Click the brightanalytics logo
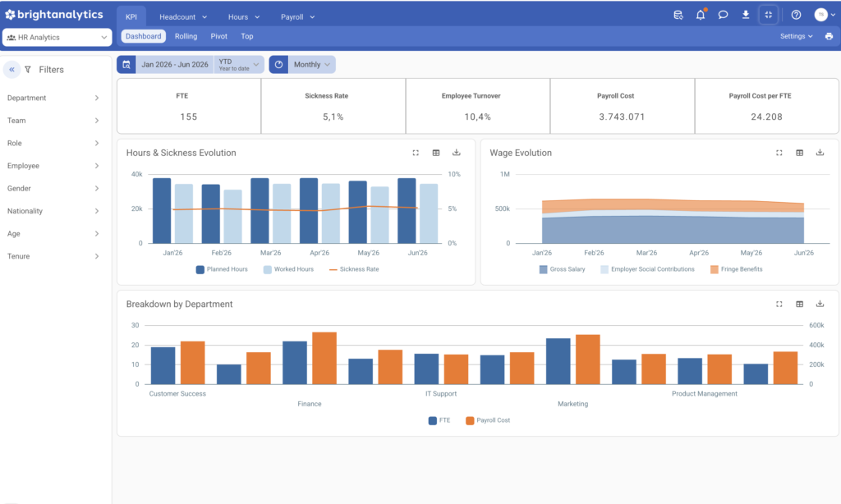This screenshot has width=841, height=504. [54, 15]
